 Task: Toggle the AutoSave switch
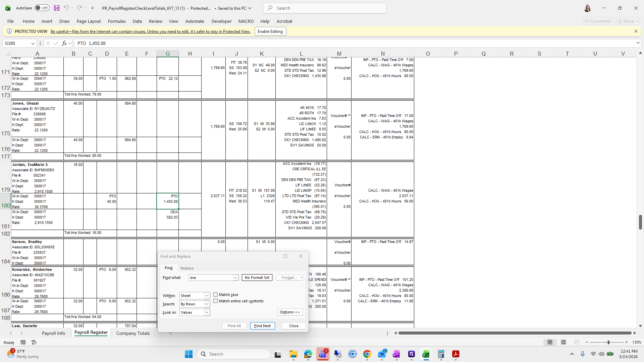coord(42,8)
